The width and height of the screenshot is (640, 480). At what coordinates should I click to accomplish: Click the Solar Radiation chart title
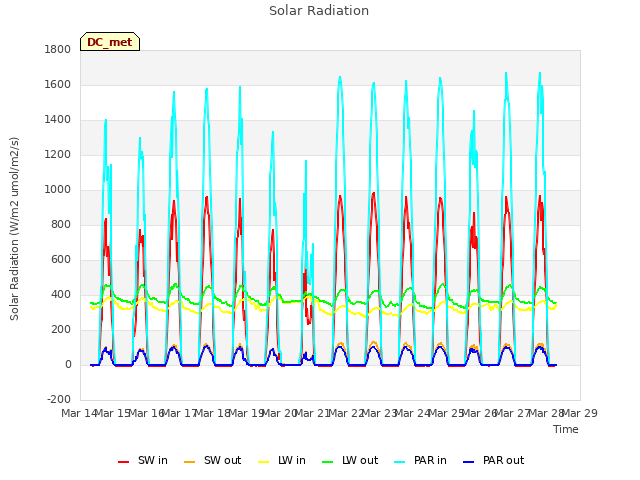click(319, 11)
